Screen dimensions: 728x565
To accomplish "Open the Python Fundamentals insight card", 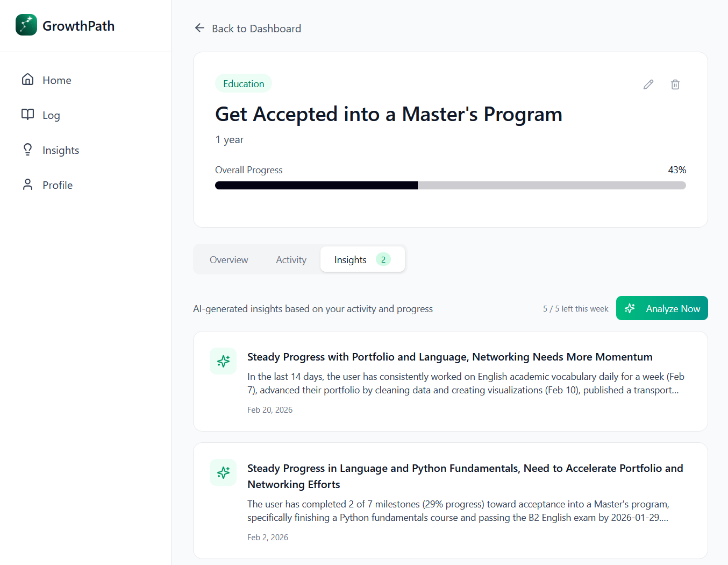I will point(465,476).
